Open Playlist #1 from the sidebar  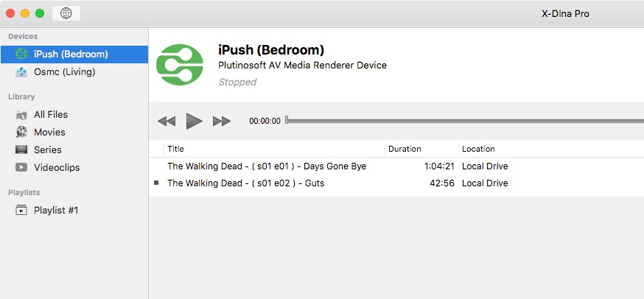[56, 210]
